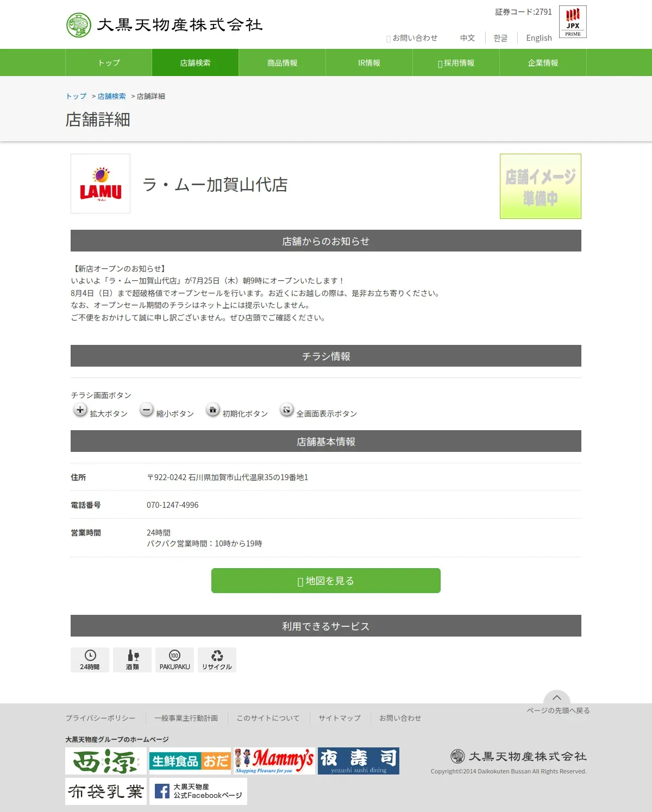
Task: Click the 【新店オープンのお知らせ】 notice heading
Action: pos(120,268)
